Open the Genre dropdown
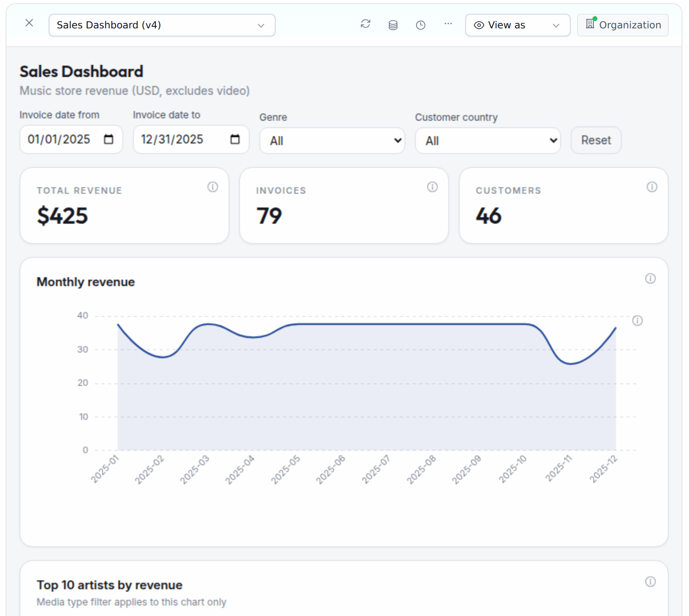Image resolution: width=689 pixels, height=616 pixels. (332, 141)
